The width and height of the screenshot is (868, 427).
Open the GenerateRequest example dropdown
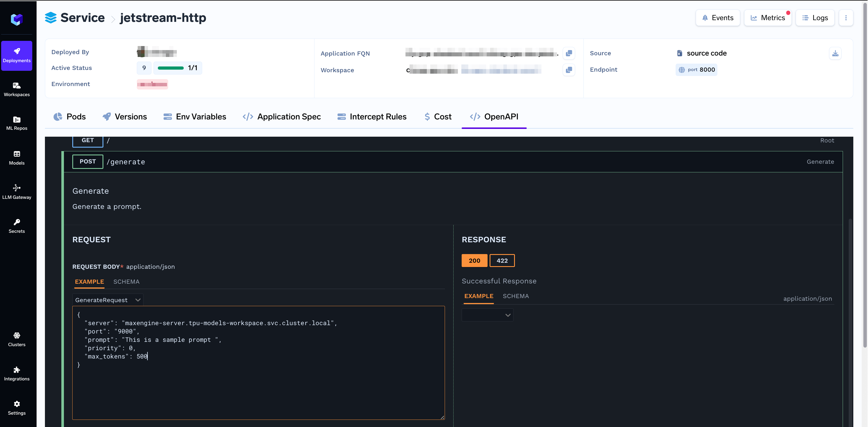107,300
